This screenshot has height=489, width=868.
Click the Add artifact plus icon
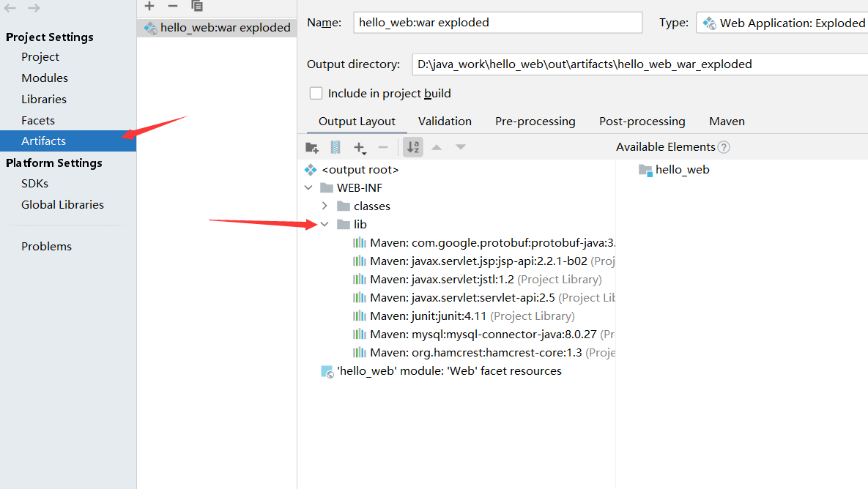(149, 6)
